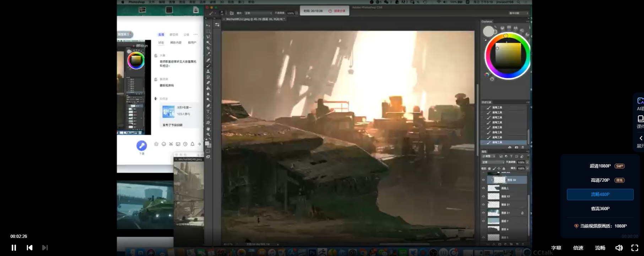Open the three-dots more menu in chat window
644x256 pixels.
click(x=195, y=34)
